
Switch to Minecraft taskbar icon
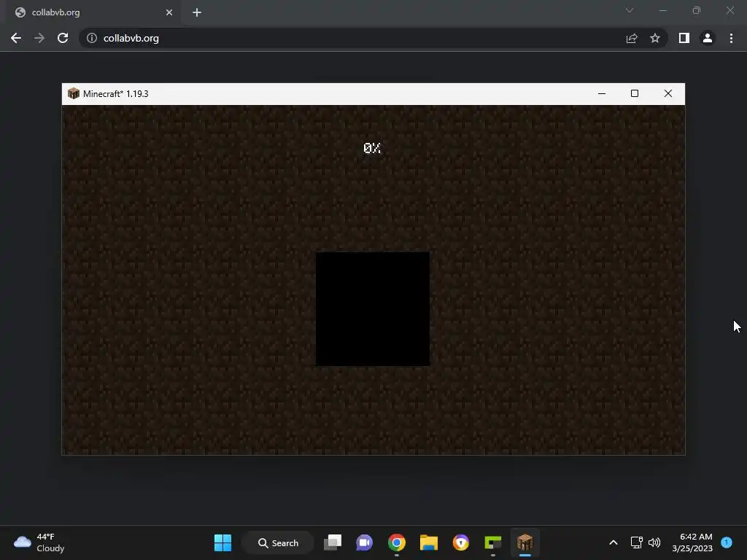coord(525,542)
